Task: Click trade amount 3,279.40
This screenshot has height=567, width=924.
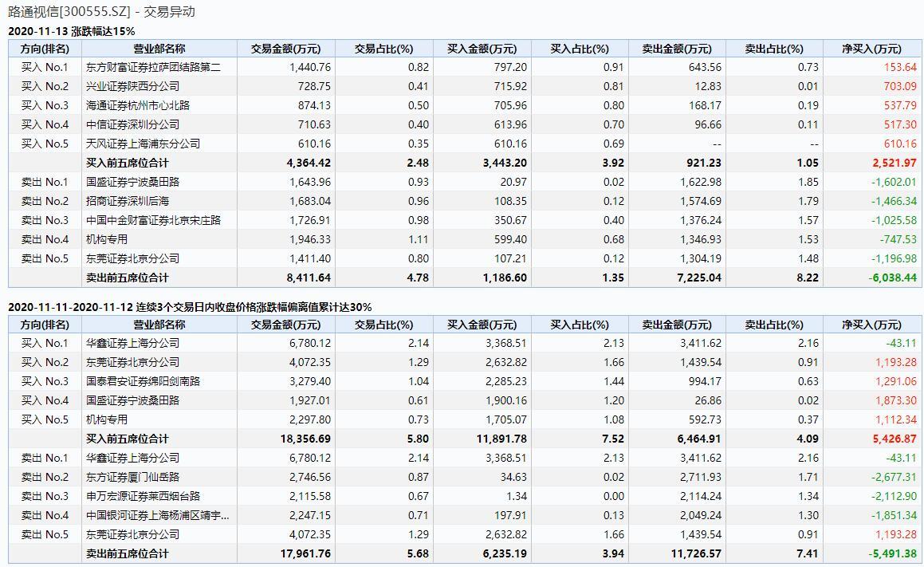Action: (310, 381)
